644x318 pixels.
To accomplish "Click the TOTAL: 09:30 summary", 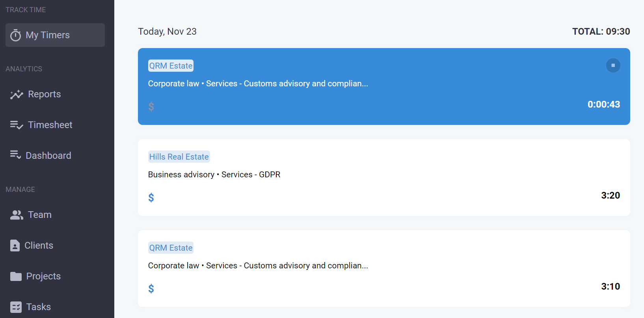I will tap(601, 32).
